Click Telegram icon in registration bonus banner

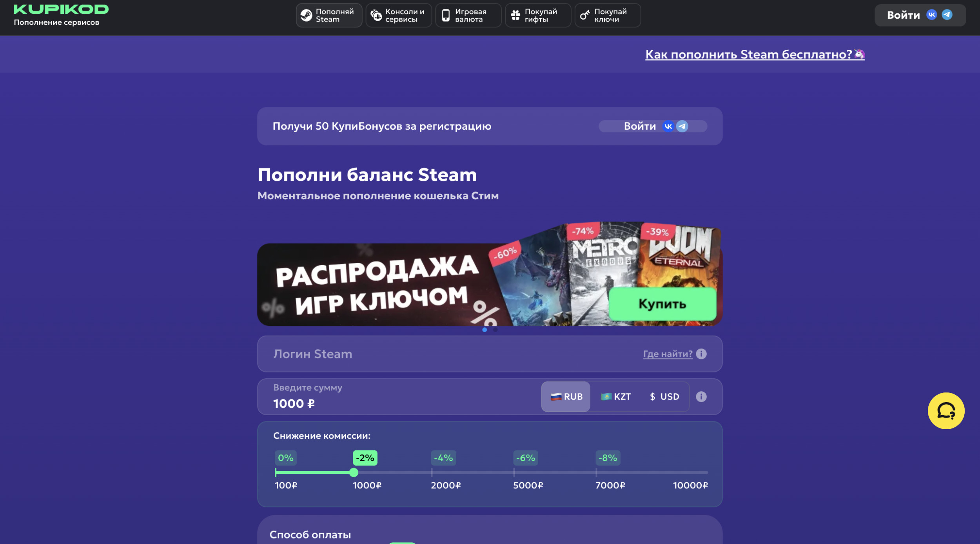tap(682, 127)
